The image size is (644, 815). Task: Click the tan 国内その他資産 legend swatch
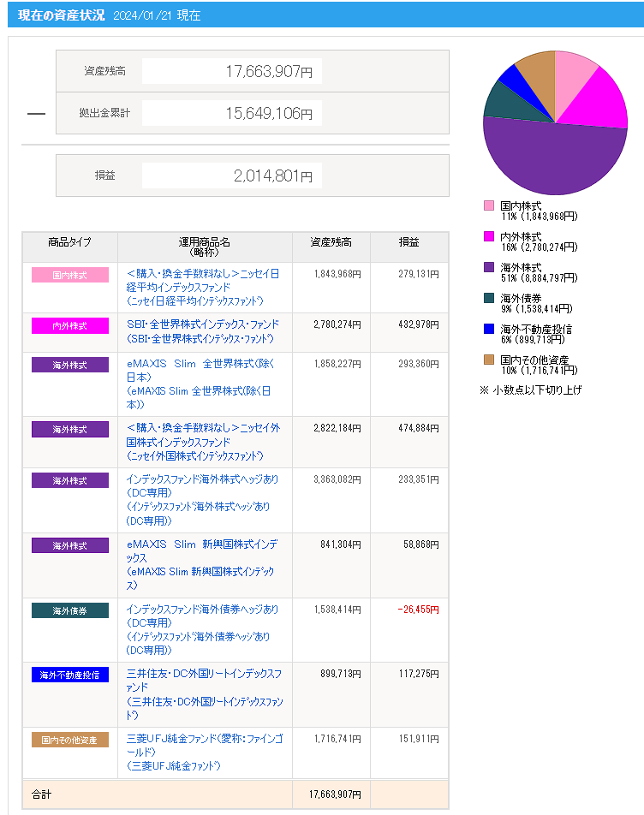(489, 360)
